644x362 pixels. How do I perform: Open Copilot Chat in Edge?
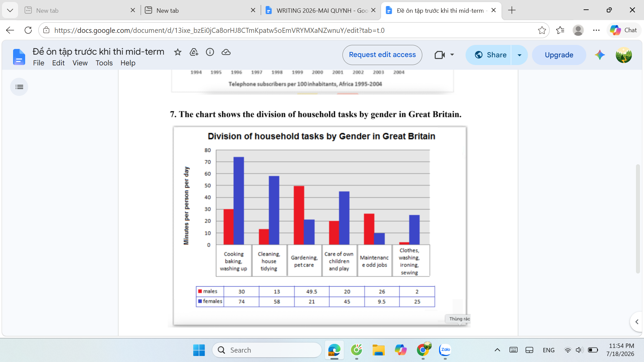(624, 30)
